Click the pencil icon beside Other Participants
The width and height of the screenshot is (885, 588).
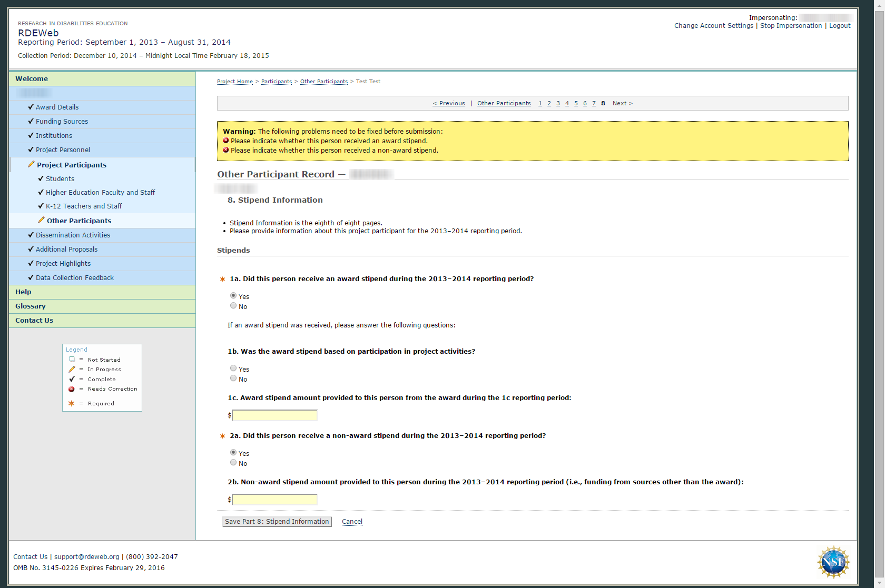point(41,220)
